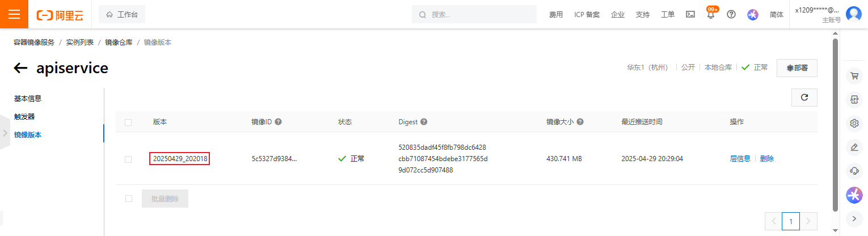Viewport: 868px width, 236px height.
Task: Click the Cloud Shell terminal icon
Action: point(690,15)
